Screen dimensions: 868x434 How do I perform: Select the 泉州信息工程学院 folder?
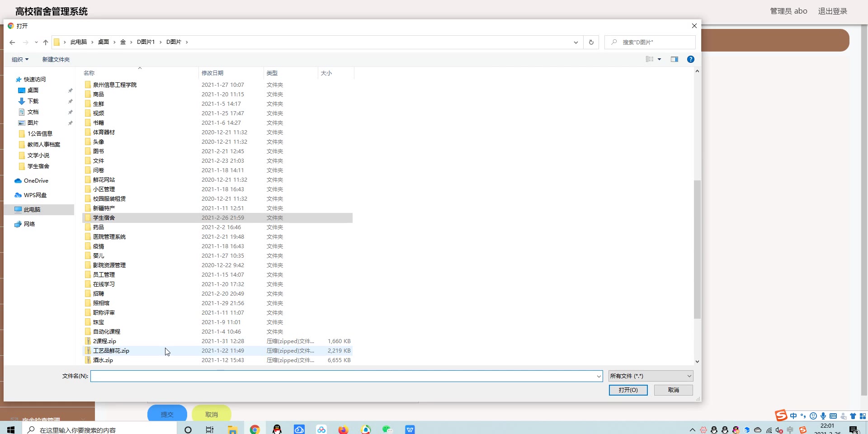pos(217,85)
